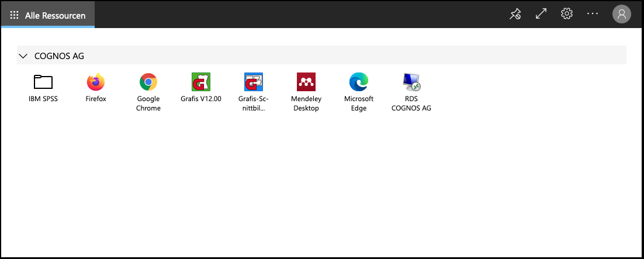Image resolution: width=644 pixels, height=259 pixels.
Task: Collapse the COGNOS AG group chevron
Action: coord(23,56)
